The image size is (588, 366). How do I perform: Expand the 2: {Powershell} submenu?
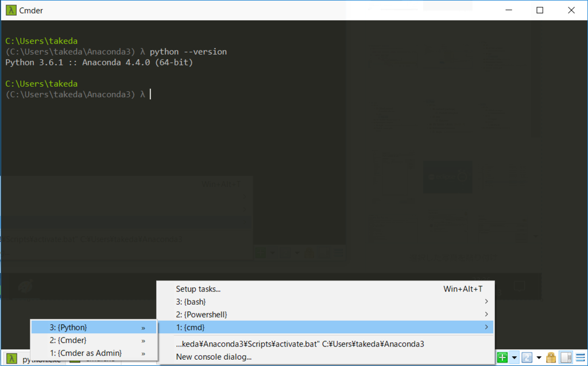pos(326,314)
